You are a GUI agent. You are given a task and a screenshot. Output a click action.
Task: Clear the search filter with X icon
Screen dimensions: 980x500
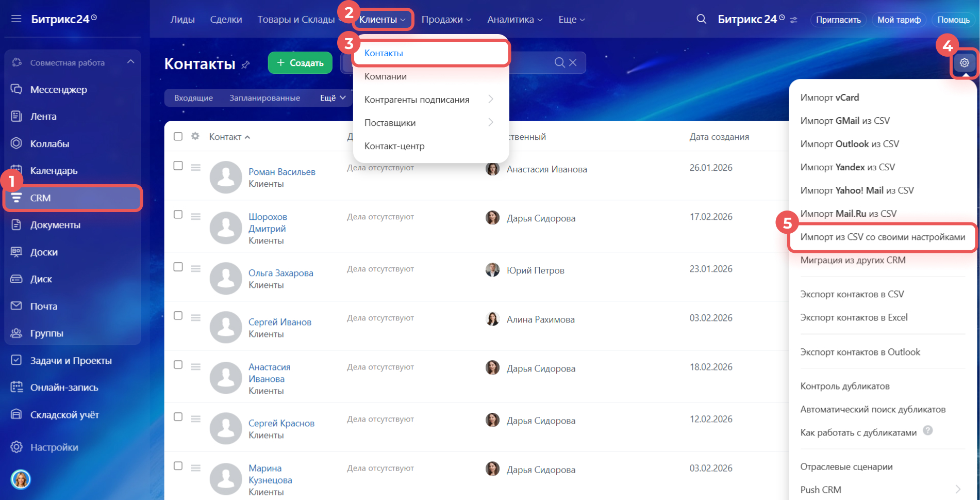point(573,62)
